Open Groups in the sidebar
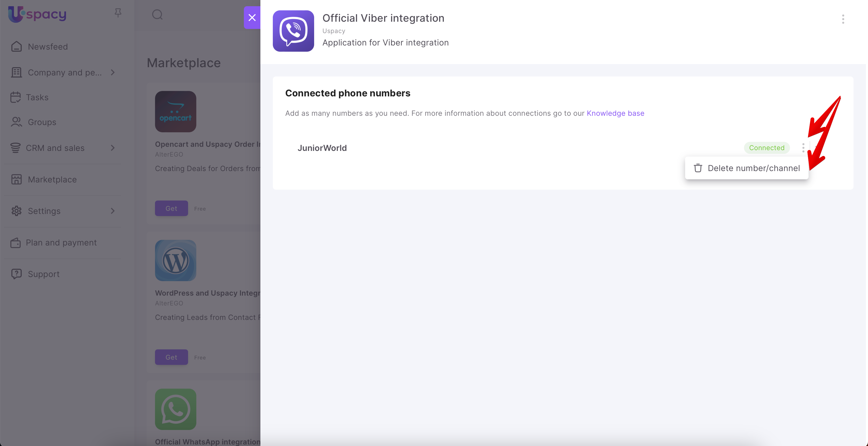This screenshot has width=868, height=446. pos(42,122)
